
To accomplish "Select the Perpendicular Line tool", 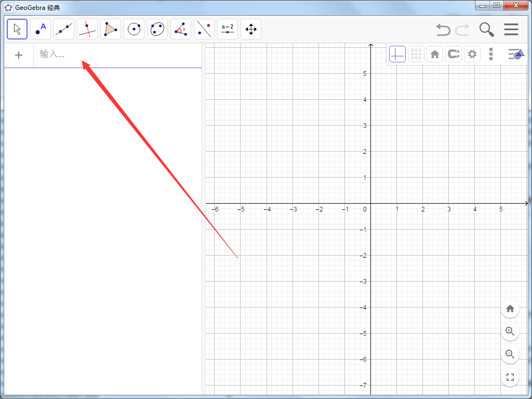I will coord(87,29).
